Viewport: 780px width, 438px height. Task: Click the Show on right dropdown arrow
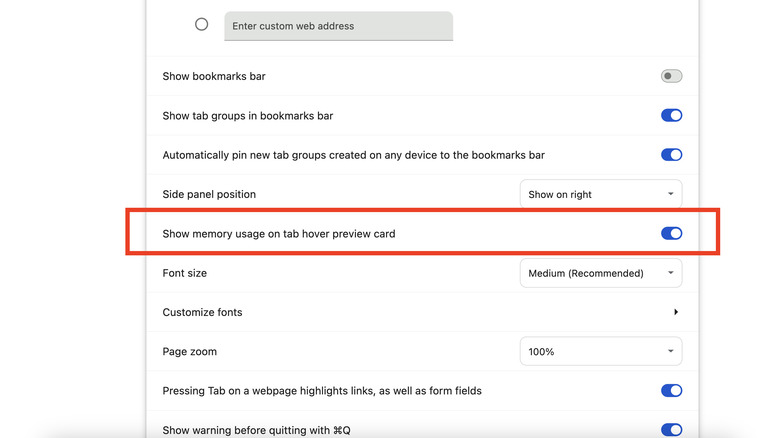670,194
